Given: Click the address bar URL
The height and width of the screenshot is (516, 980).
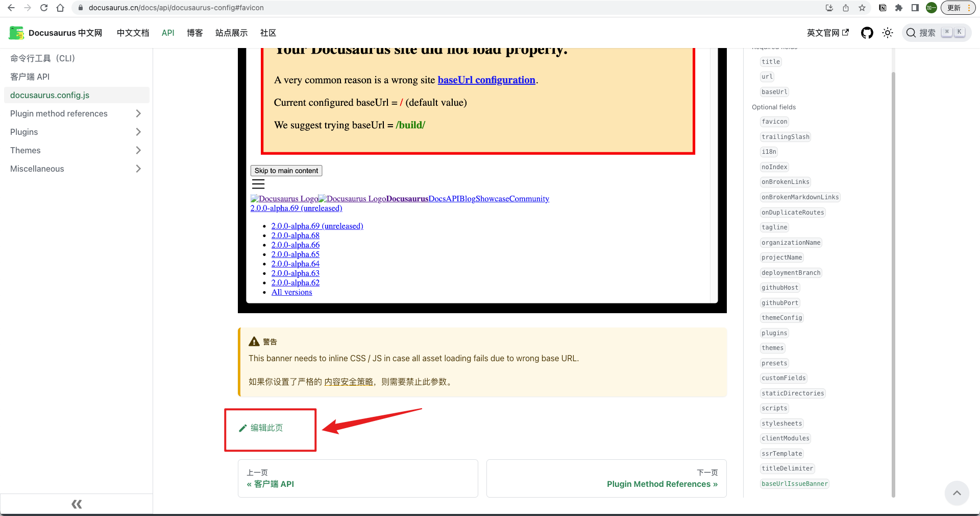Looking at the screenshot, I should click(176, 8).
